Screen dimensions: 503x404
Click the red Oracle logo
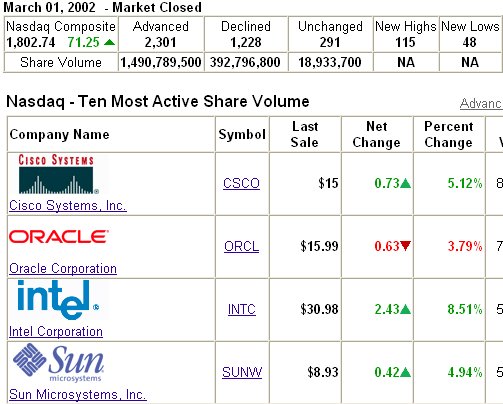[59, 236]
